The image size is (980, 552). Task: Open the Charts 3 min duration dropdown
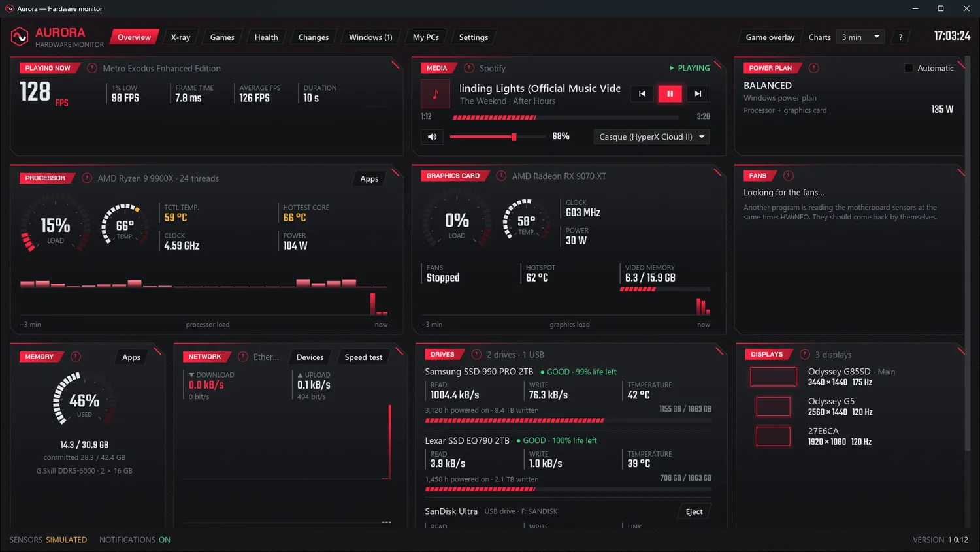[861, 37]
